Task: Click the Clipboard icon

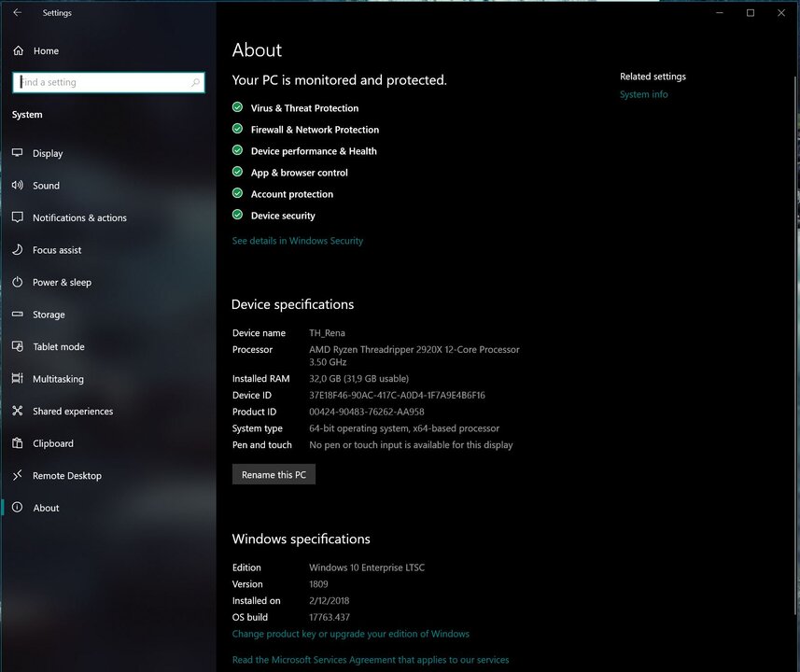Action: pos(18,443)
